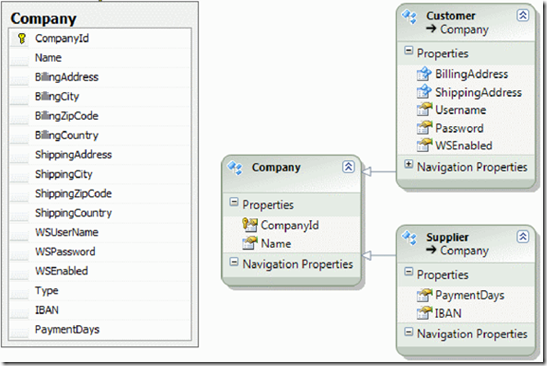Click the complex property icon beside ShippingAddress in Customer
This screenshot has width=547, height=366.
click(x=424, y=92)
